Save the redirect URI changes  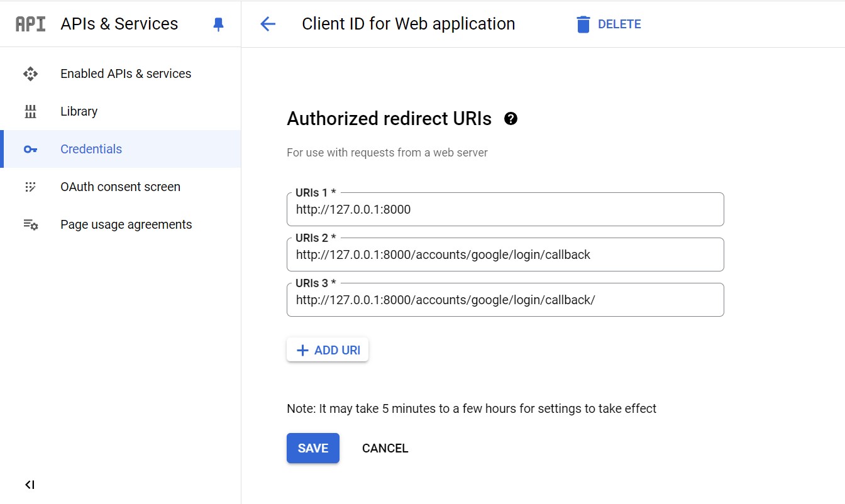(x=312, y=448)
